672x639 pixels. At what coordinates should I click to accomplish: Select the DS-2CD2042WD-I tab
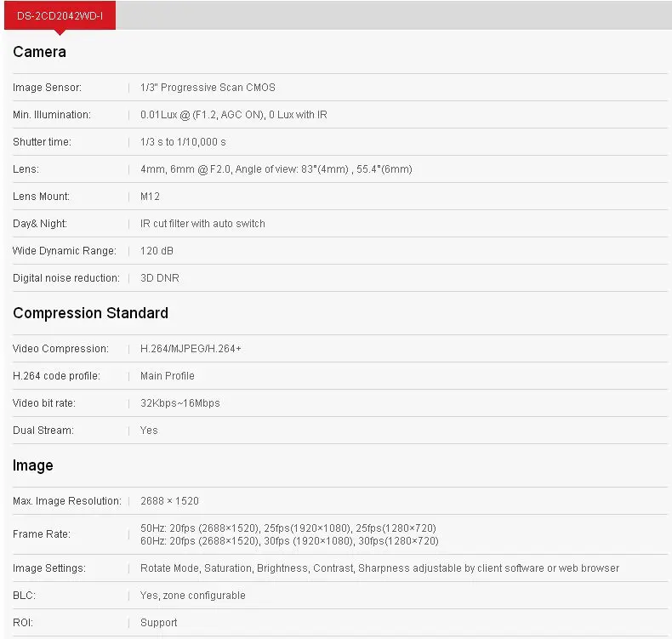point(60,16)
